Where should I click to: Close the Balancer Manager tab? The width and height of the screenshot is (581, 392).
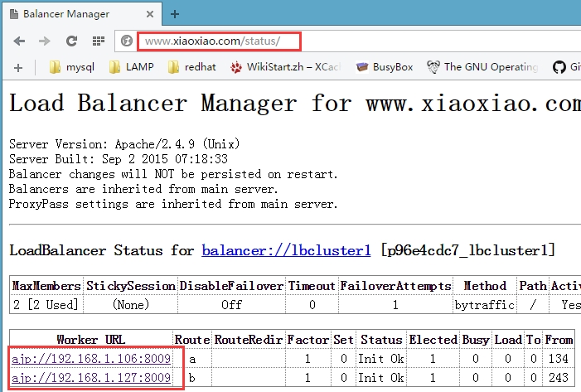[150, 14]
